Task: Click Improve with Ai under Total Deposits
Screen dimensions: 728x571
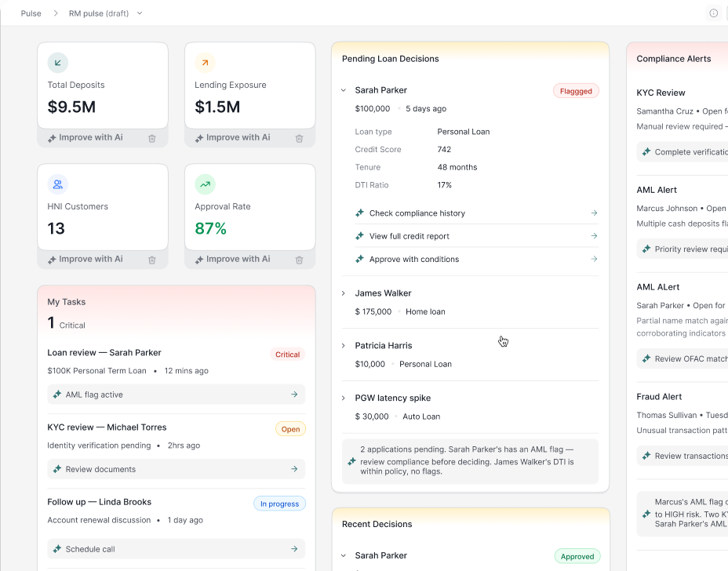Action: 86,137
